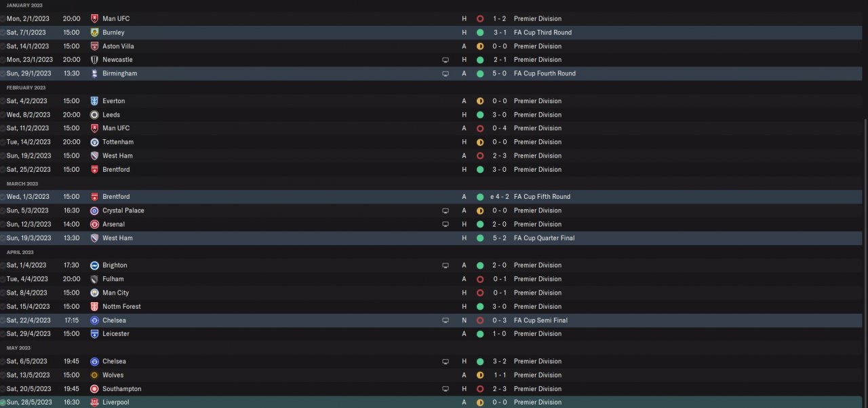Click the 0 - 3 score against Chelsea
868x408 pixels.
pyautogui.click(x=498, y=320)
